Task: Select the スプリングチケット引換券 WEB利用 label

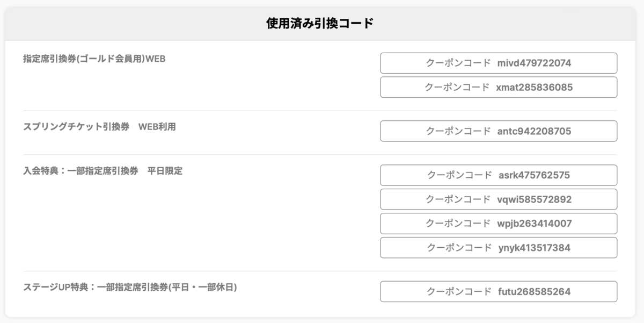Action: 100,127
